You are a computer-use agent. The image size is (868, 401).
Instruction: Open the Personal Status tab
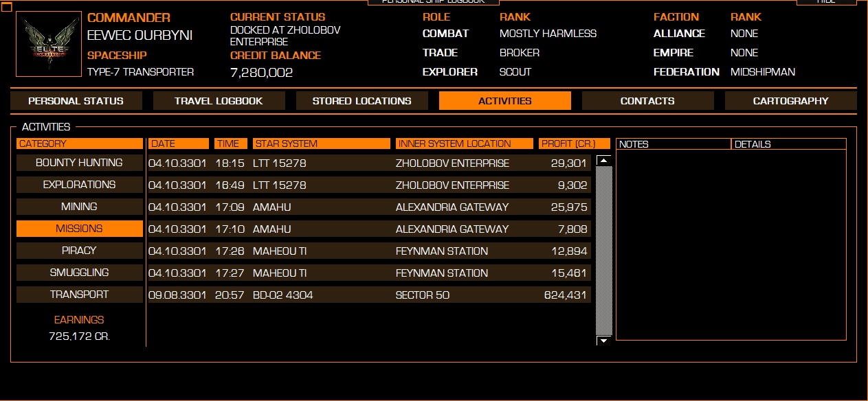click(76, 101)
